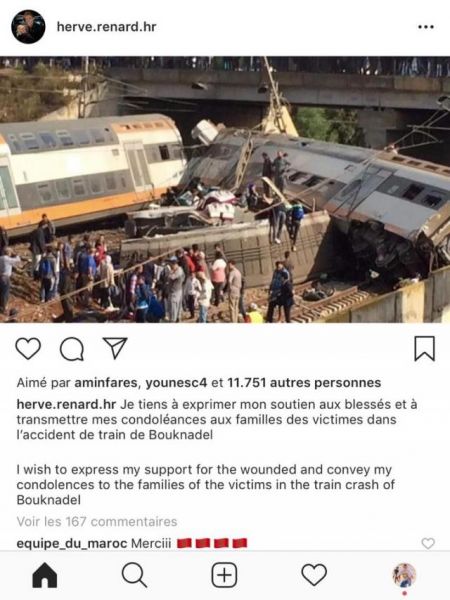Viewport: 450px width, 600px height.
Task: Open own profile avatar in bottom bar
Action: click(404, 575)
